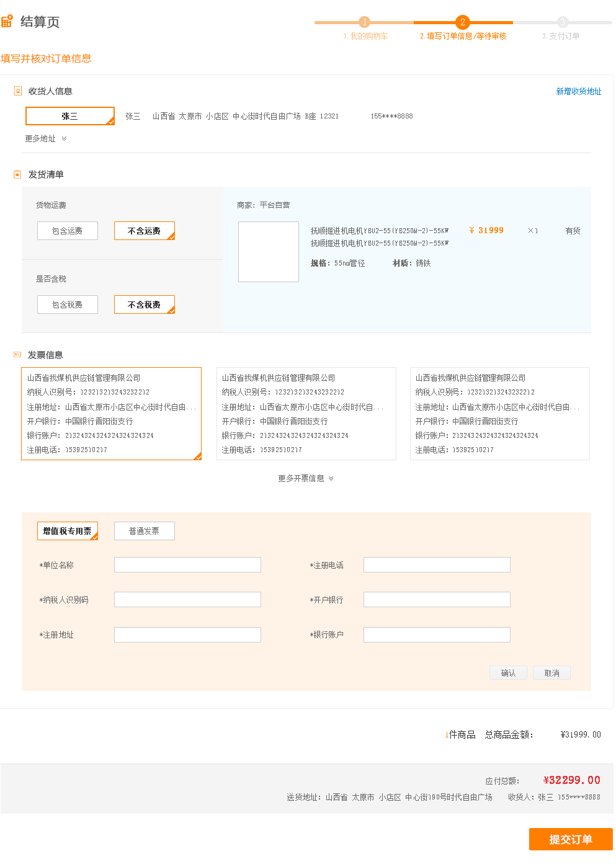Select the 包含运费 shipping option
The width and height of the screenshot is (616, 864).
coord(67,231)
